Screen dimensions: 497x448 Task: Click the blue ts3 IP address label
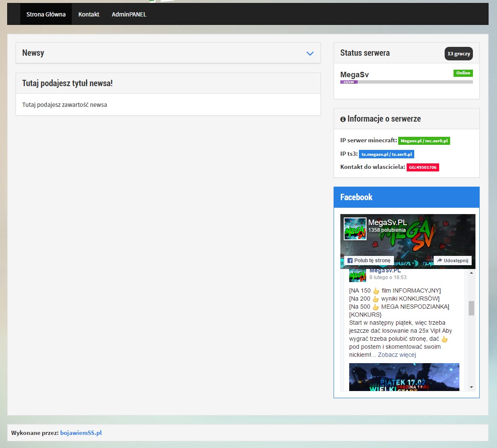point(386,154)
